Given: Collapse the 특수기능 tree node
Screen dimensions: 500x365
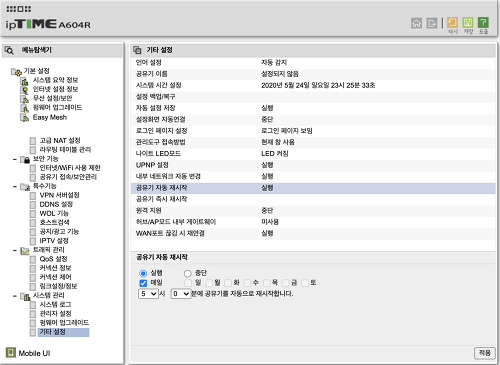Looking at the screenshot, I should pyautogui.click(x=15, y=187).
